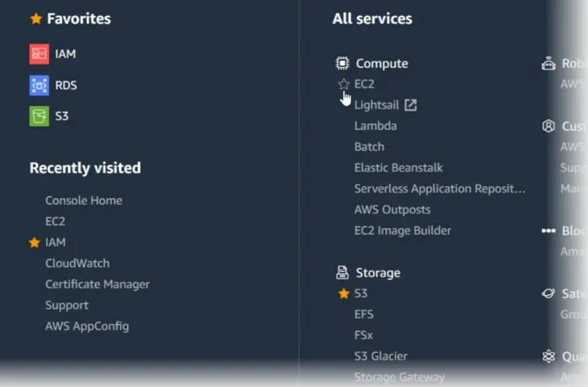Viewport: 588px width, 387px height.
Task: Open RDS label in Favorites
Action: (66, 85)
